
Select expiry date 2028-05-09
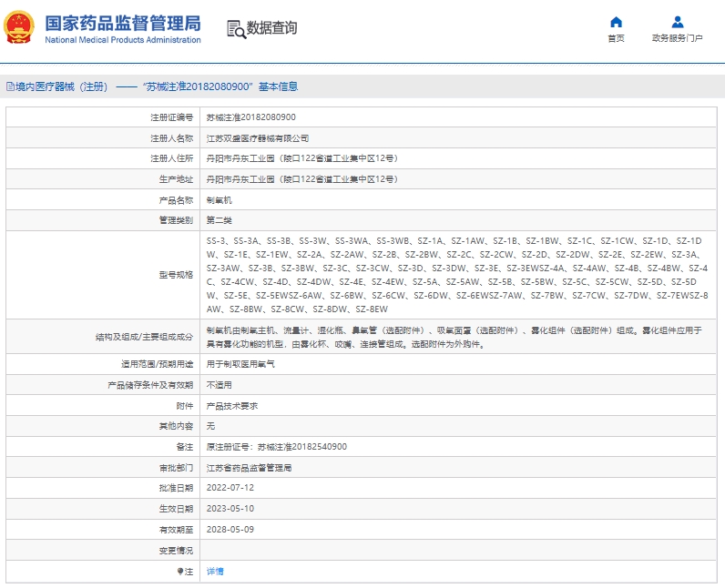tap(230, 530)
